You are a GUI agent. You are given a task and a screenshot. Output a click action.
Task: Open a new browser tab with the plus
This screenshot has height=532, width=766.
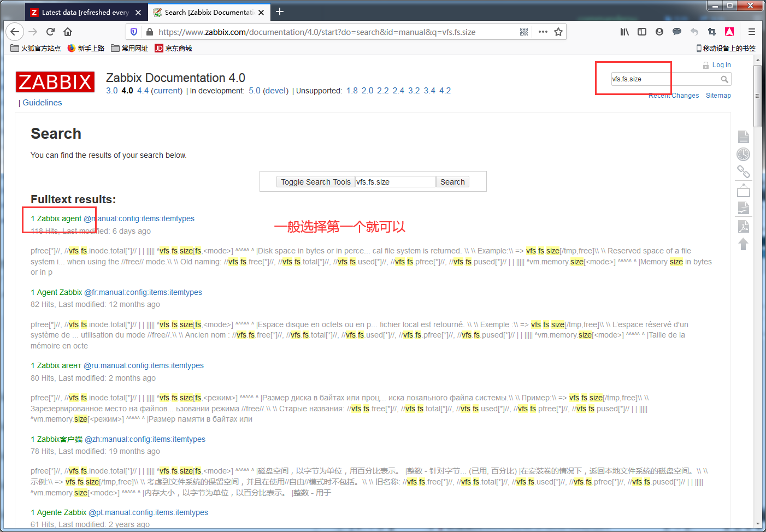point(280,11)
